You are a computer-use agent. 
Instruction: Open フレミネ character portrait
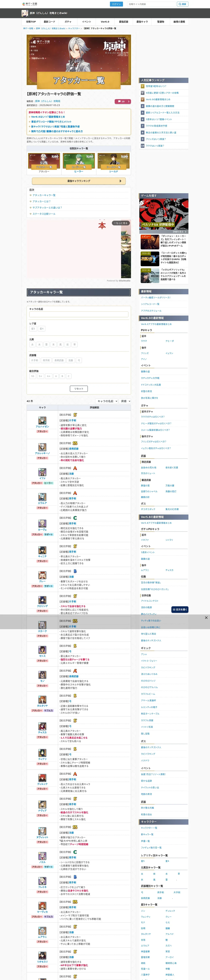pos(42,881)
